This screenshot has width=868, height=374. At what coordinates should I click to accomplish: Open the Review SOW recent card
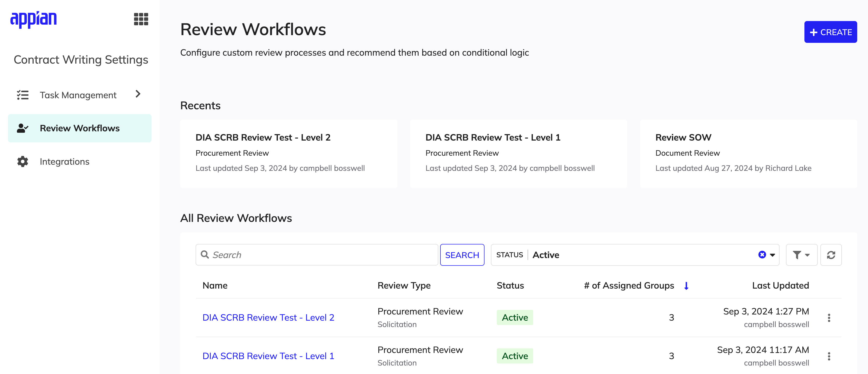click(x=748, y=153)
